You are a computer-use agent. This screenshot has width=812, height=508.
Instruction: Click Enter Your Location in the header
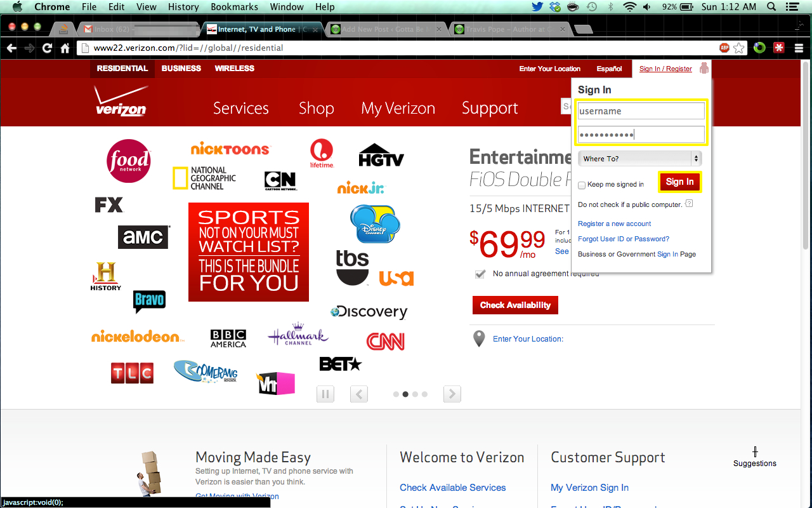point(550,69)
